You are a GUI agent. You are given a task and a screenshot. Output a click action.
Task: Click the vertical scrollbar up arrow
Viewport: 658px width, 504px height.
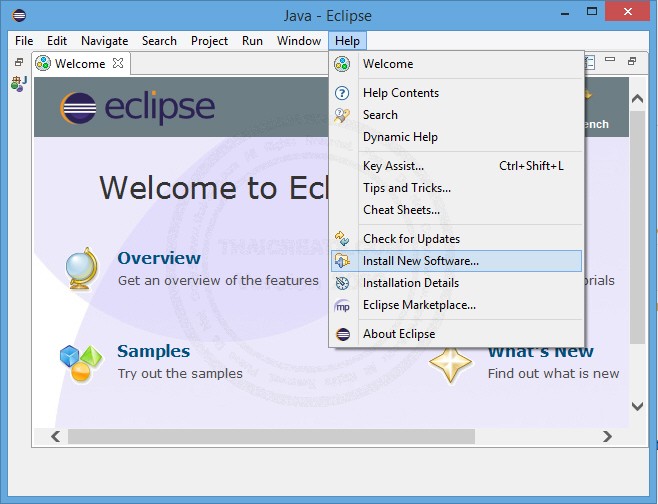tap(637, 99)
